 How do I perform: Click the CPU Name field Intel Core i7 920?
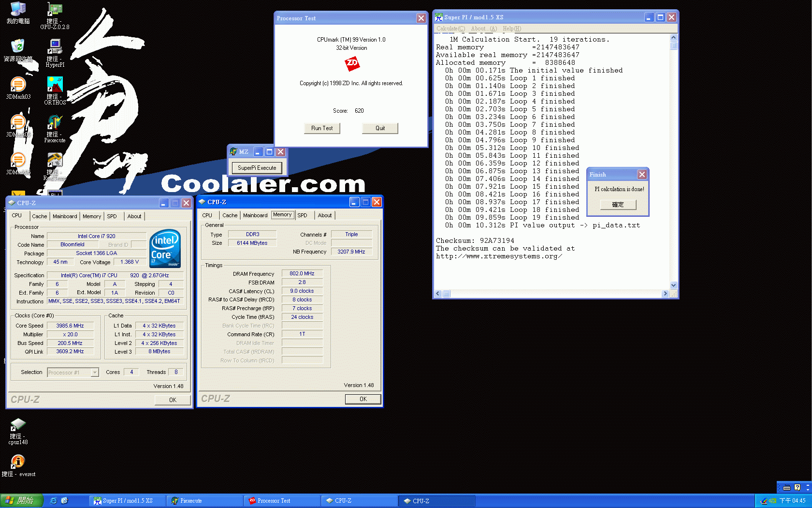click(x=97, y=236)
